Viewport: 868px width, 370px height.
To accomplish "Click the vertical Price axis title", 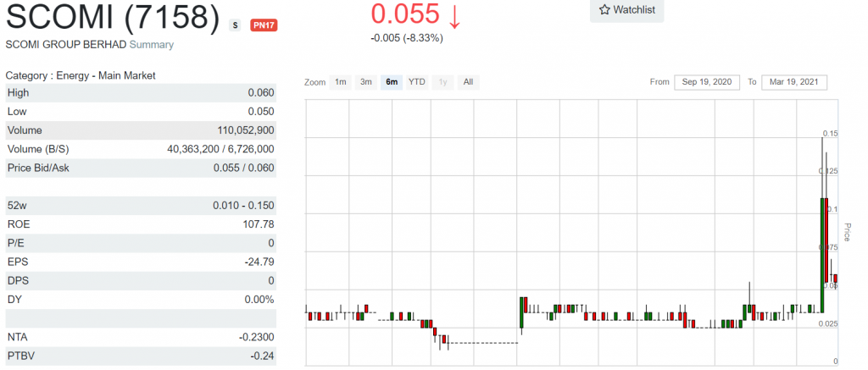I will tap(847, 232).
